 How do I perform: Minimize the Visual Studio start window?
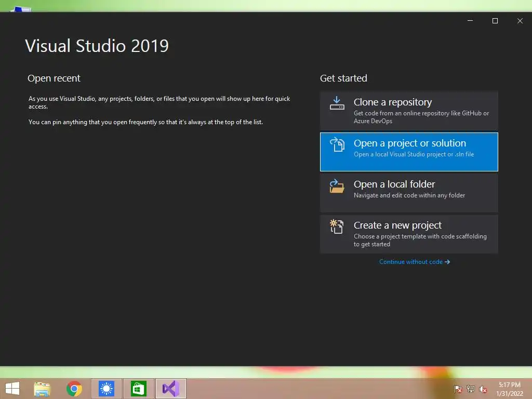[470, 21]
